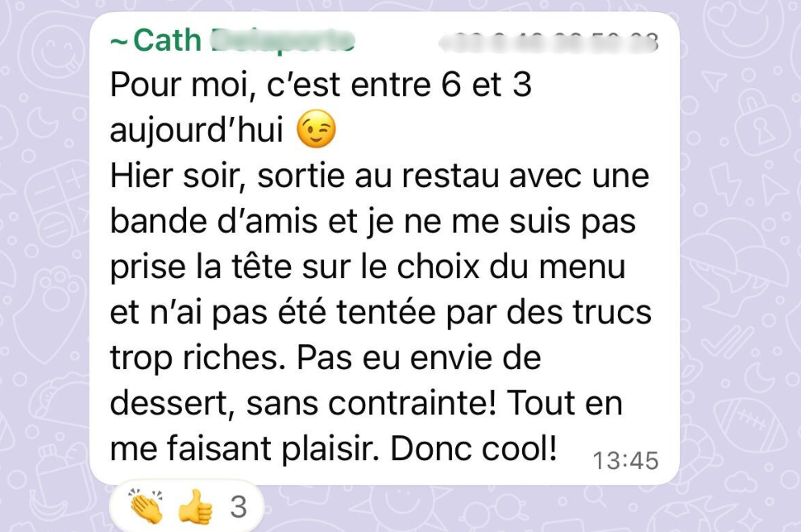Click the tilde before the name Cath
The image size is (801, 532).
[x=119, y=43]
